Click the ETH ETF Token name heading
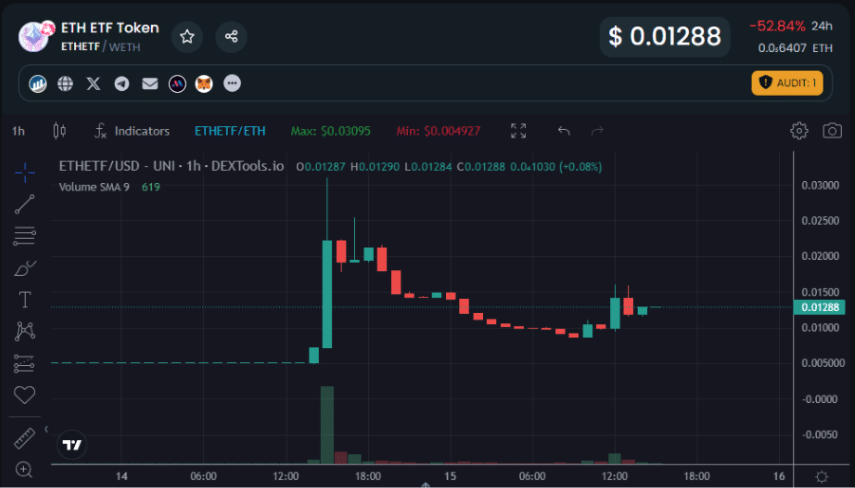This screenshot has height=488, width=855. [x=110, y=28]
